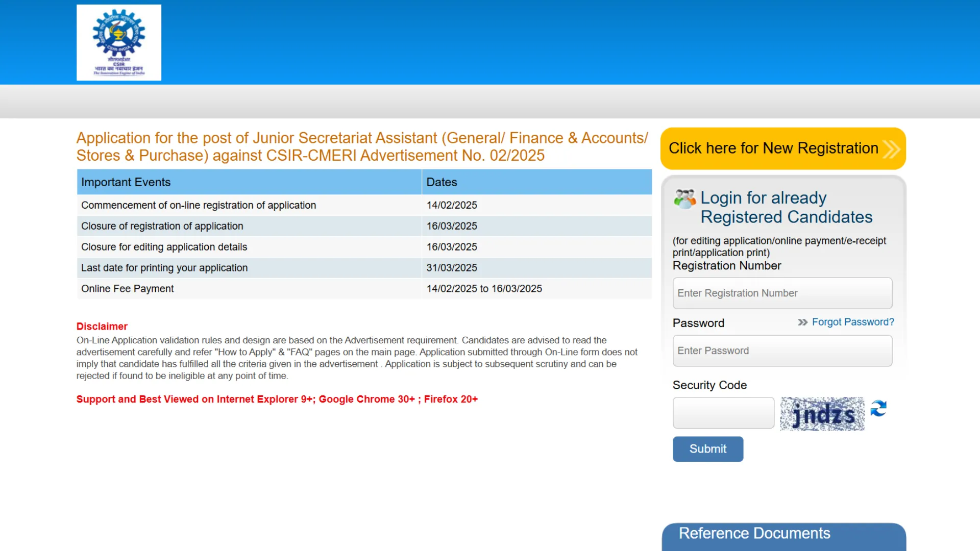Focus the Enter Password field
Screen dimensions: 980x551
click(x=782, y=350)
